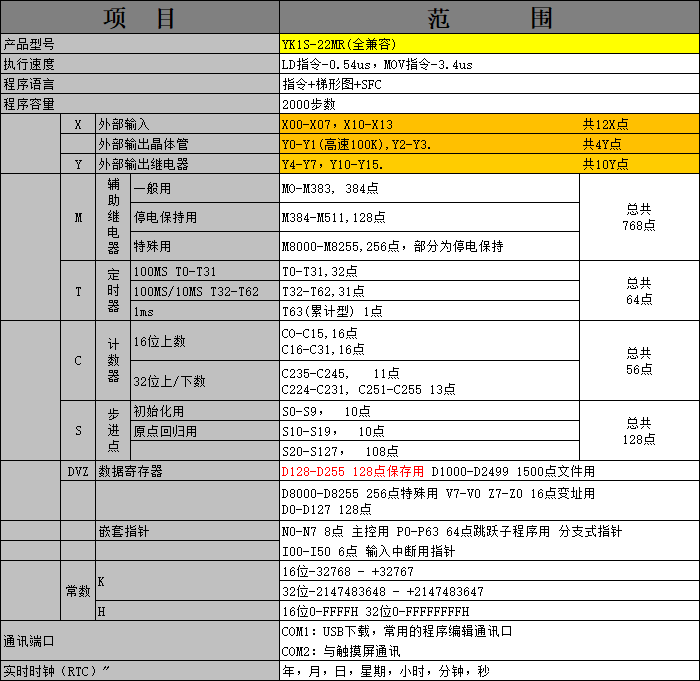Screen dimensions: 700x681
Task: Select the S20-S127, 108点 cell
Action: [430, 451]
